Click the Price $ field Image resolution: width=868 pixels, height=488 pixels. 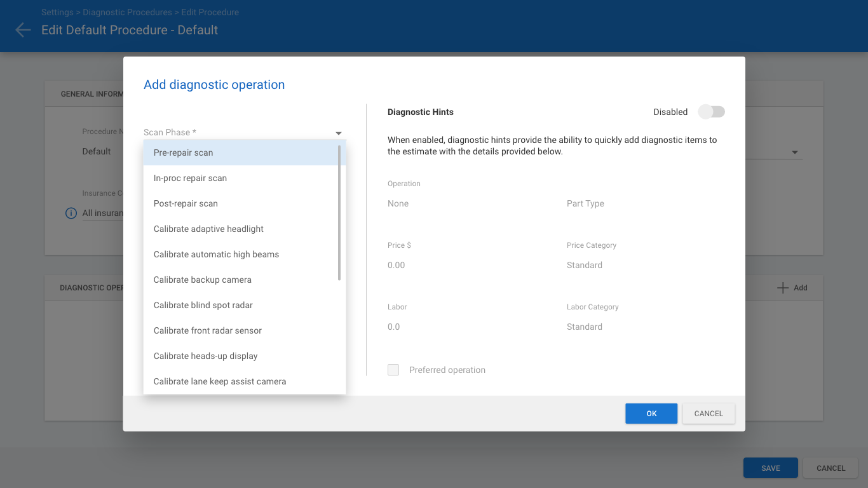(467, 265)
